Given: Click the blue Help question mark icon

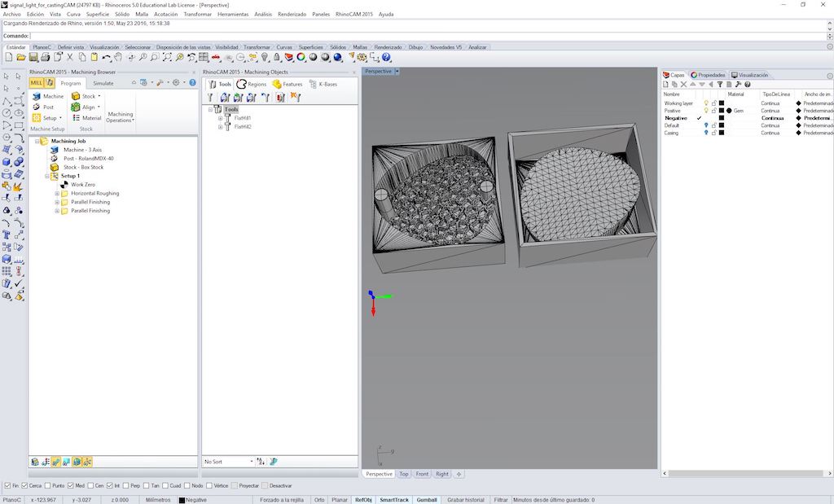Looking at the screenshot, I should 386,57.
